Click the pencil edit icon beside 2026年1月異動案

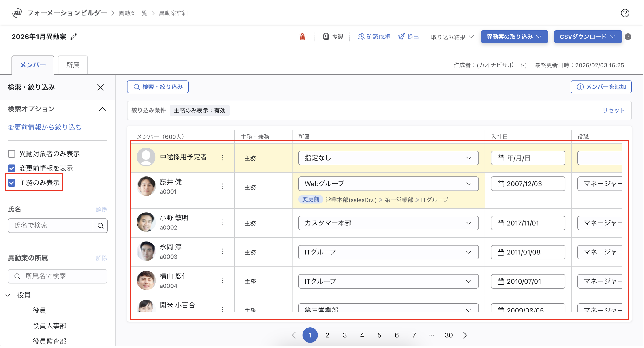(74, 37)
